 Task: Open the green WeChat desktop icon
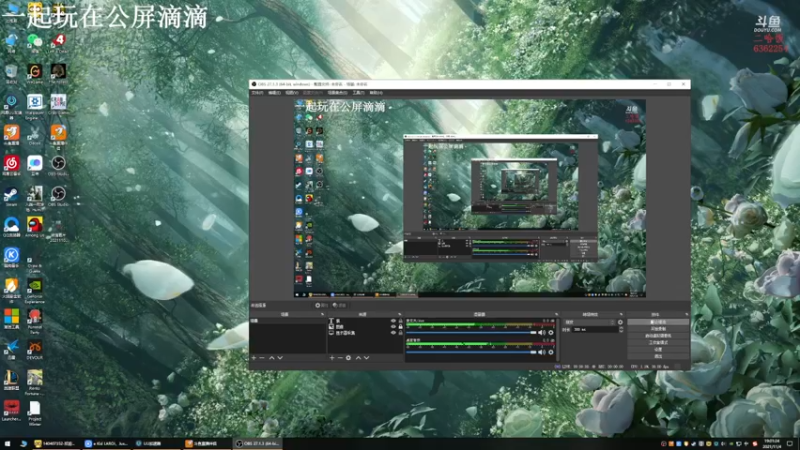tap(35, 42)
